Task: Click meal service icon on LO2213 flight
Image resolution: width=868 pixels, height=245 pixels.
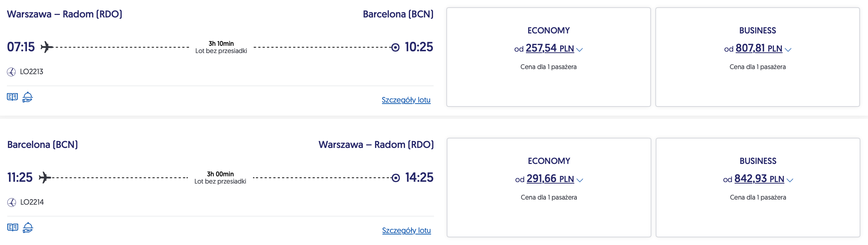Action: pyautogui.click(x=28, y=97)
